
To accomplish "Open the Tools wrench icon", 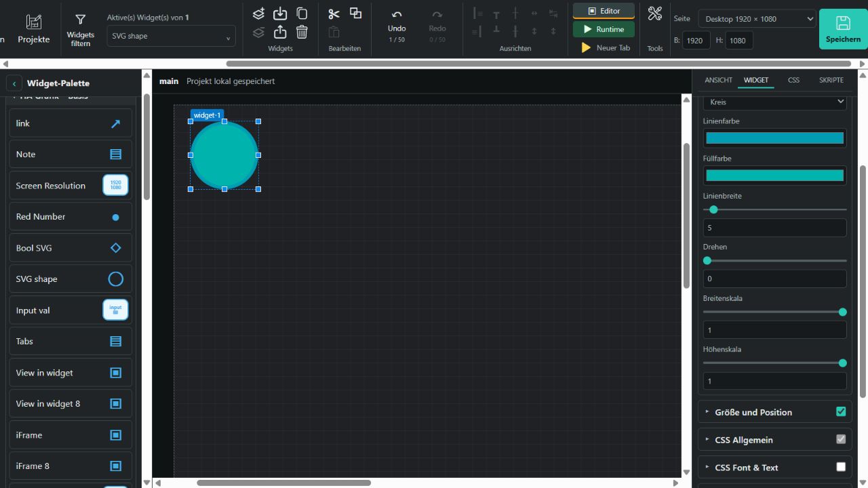I will pos(654,14).
